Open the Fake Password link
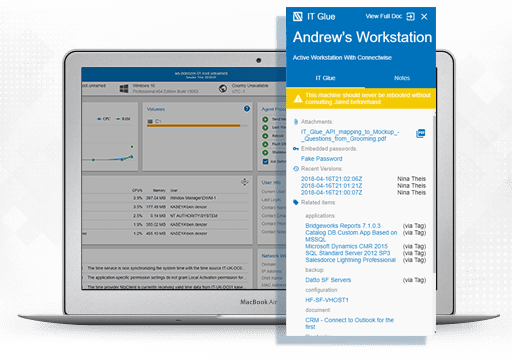The image size is (512, 360). [321, 159]
